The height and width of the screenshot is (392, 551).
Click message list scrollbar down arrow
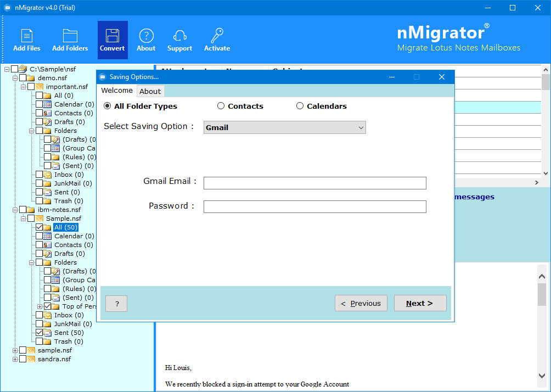point(546,173)
